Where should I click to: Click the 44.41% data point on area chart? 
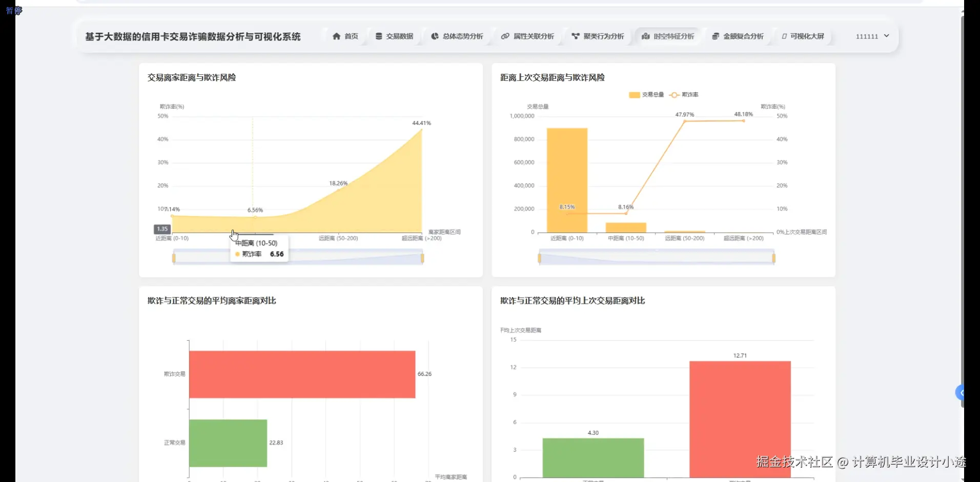click(x=421, y=130)
